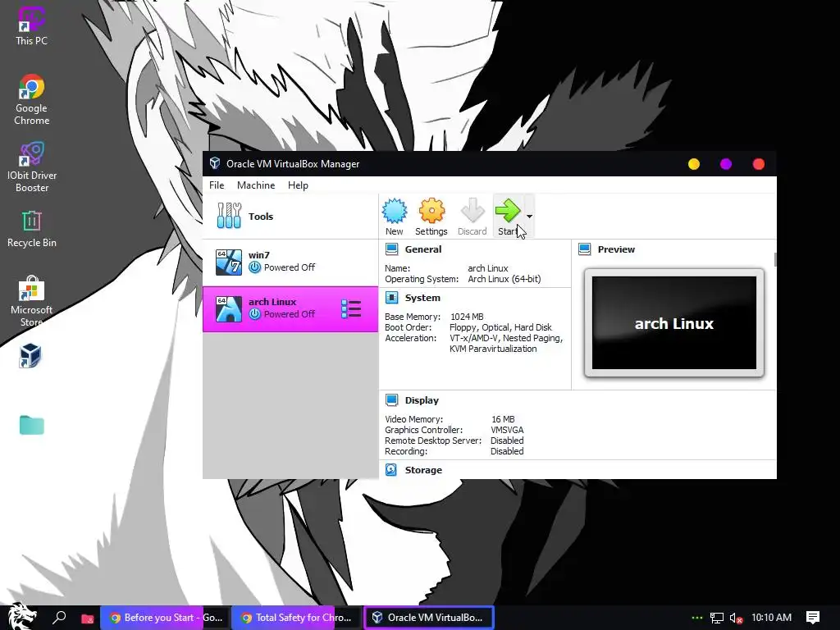The width and height of the screenshot is (840, 630).
Task: Click the General section icon
Action: click(391, 249)
